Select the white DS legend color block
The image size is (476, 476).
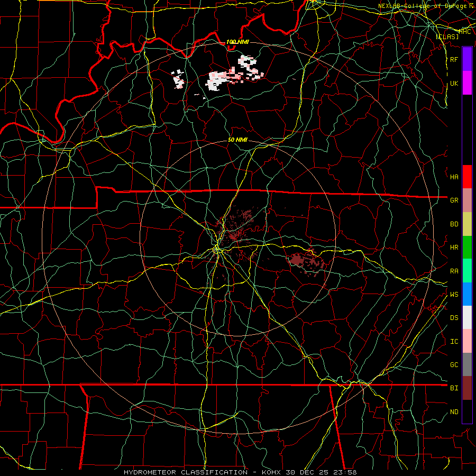pyautogui.click(x=467, y=317)
